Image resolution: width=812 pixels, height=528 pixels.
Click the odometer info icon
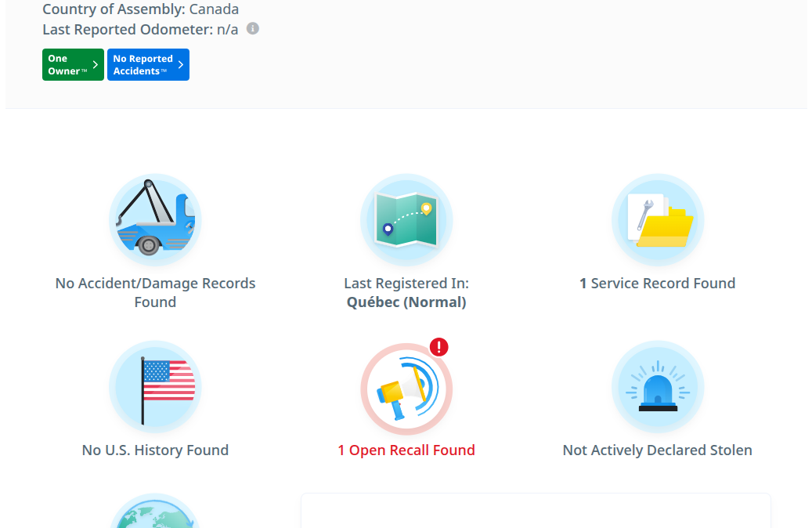[x=253, y=29]
